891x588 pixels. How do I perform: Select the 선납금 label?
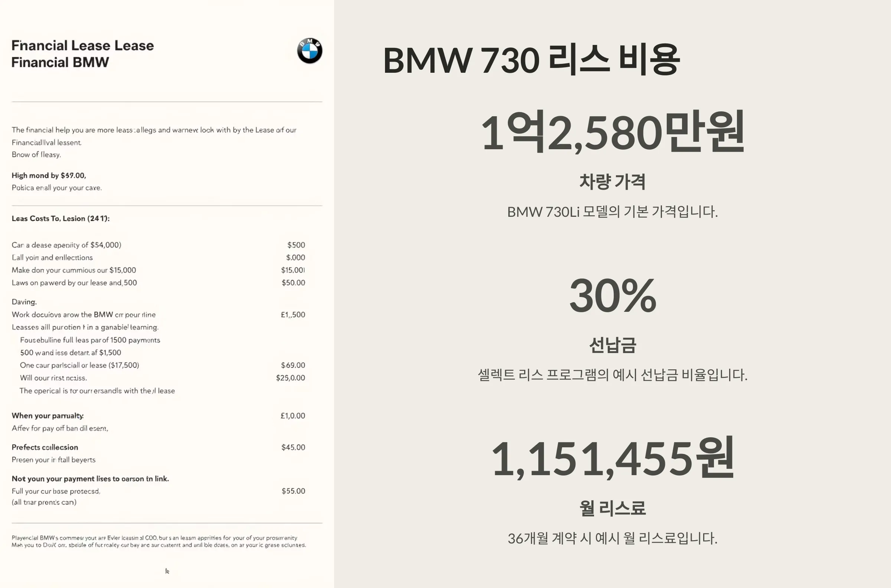[x=612, y=344]
